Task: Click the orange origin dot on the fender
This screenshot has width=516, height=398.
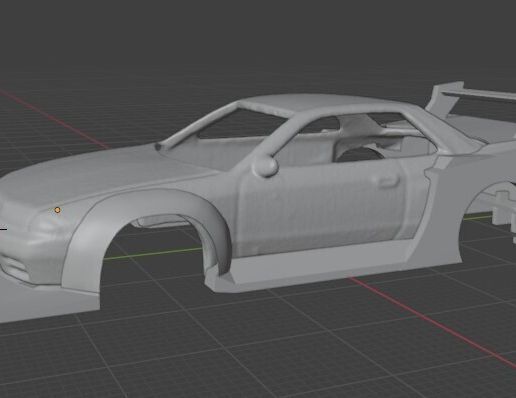Action: [57, 210]
